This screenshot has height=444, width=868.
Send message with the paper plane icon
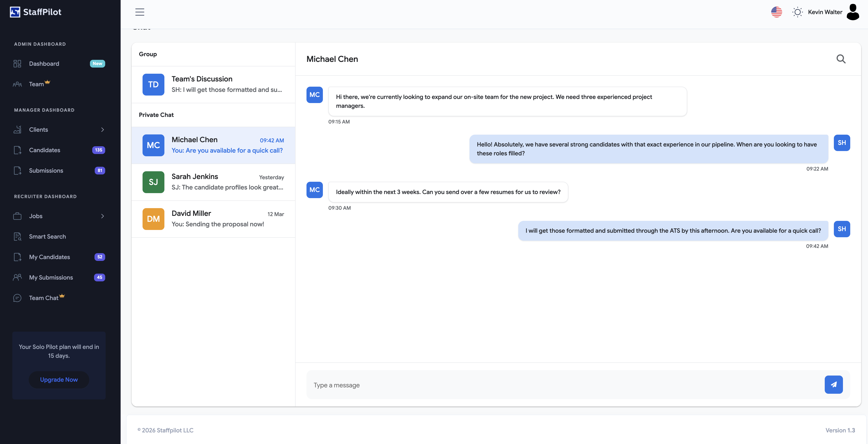click(x=834, y=384)
